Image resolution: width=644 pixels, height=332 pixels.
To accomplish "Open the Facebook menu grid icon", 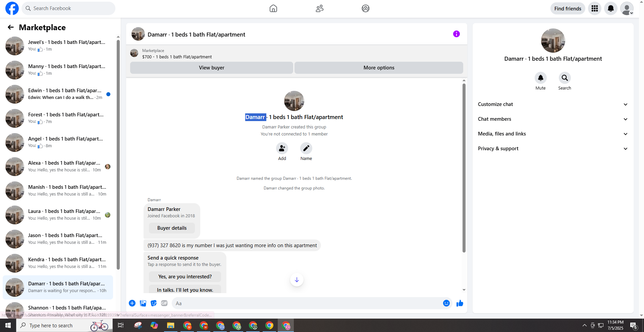I will (x=595, y=8).
